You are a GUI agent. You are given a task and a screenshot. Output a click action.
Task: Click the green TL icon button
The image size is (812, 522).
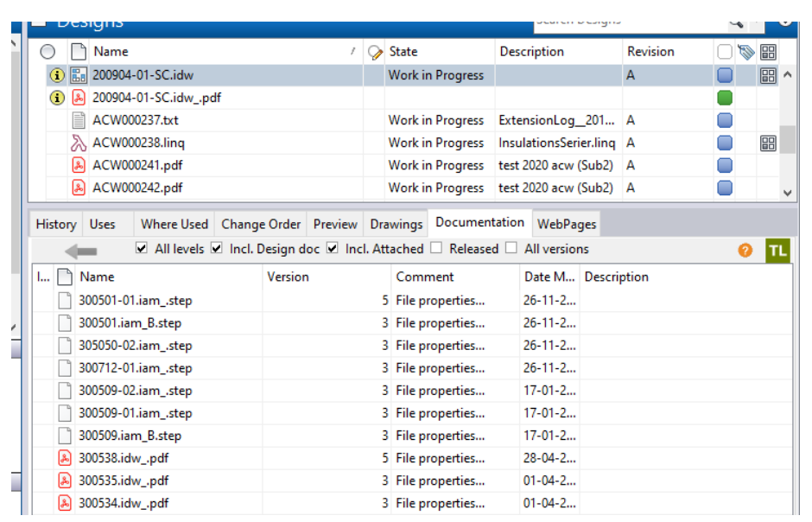(x=777, y=250)
